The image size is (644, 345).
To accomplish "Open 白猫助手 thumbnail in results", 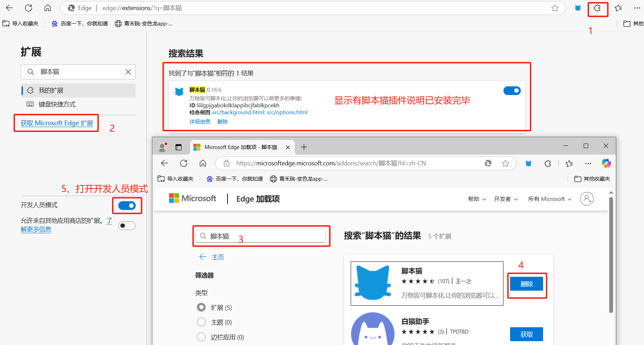I will tap(373, 329).
